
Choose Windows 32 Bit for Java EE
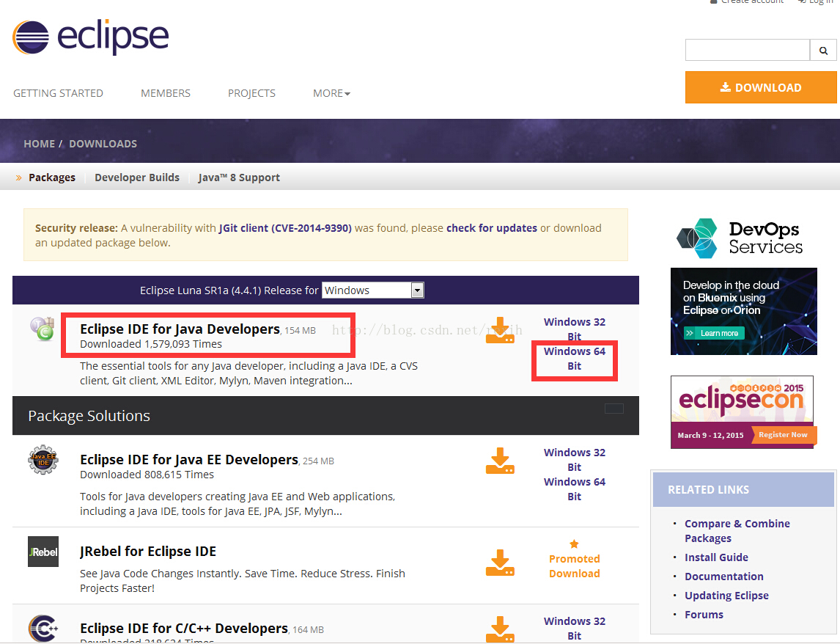click(x=574, y=460)
